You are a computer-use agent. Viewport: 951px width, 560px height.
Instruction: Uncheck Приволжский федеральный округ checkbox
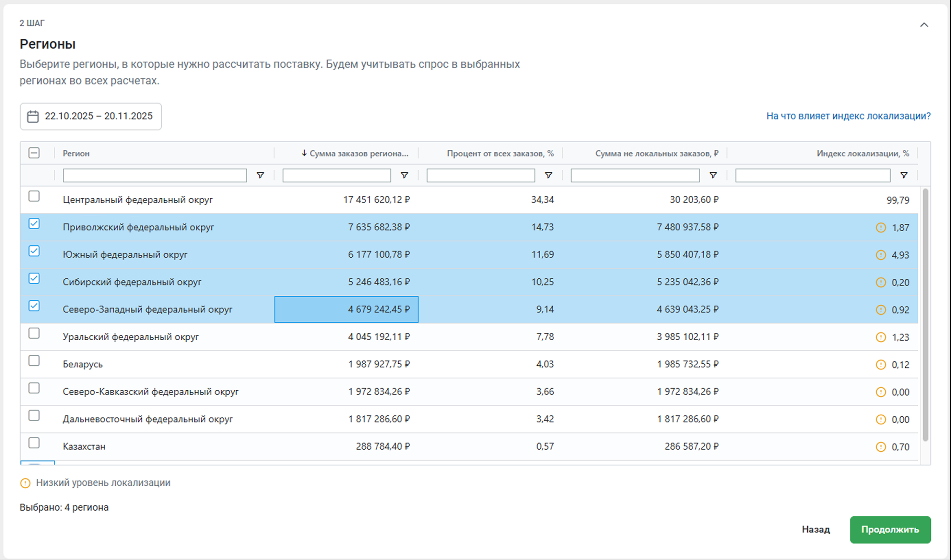tap(34, 224)
